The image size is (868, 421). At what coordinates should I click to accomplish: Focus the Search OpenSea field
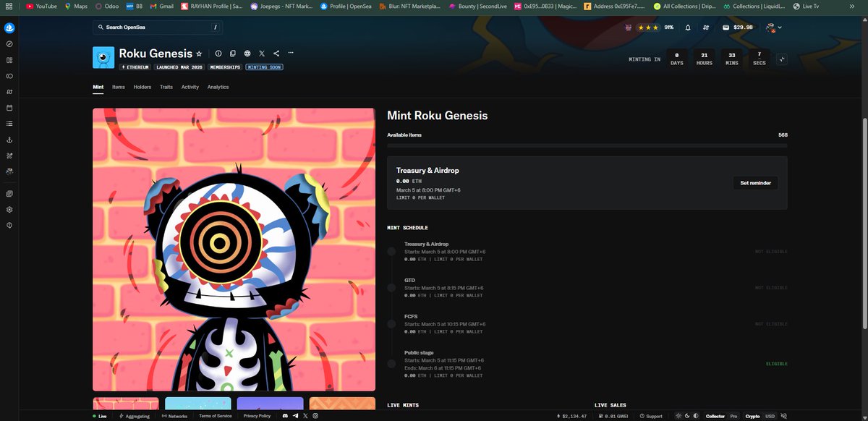click(x=158, y=27)
